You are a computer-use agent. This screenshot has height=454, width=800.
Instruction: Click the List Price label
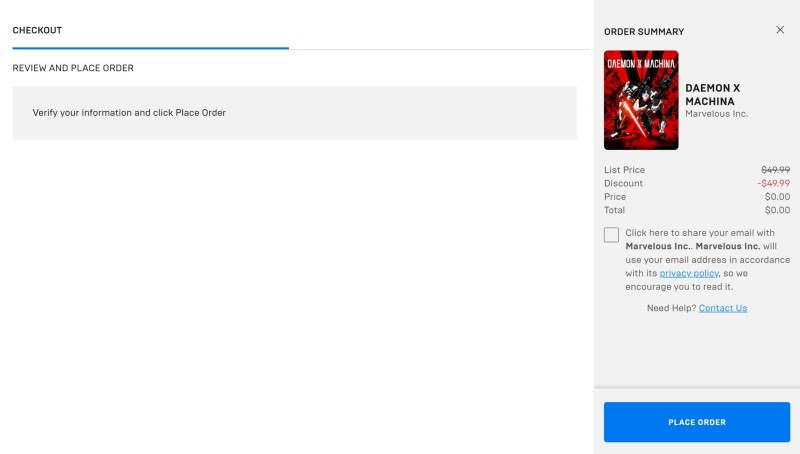(x=624, y=170)
